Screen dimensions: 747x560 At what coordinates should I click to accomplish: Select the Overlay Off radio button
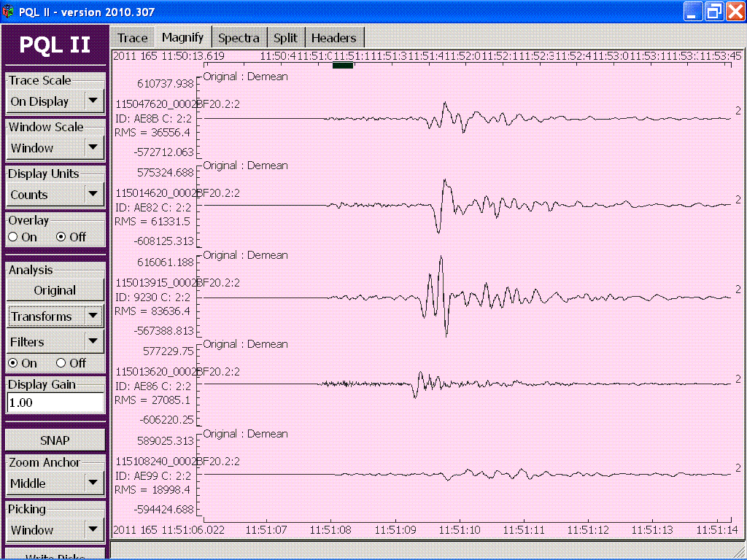[61, 237]
